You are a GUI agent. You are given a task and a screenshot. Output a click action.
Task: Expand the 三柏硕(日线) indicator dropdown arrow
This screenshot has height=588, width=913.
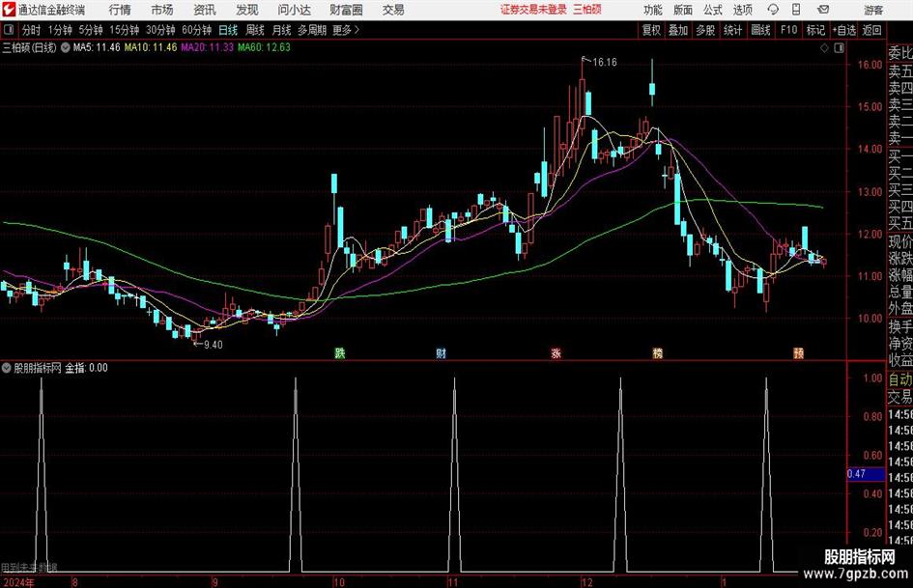pyautogui.click(x=66, y=47)
